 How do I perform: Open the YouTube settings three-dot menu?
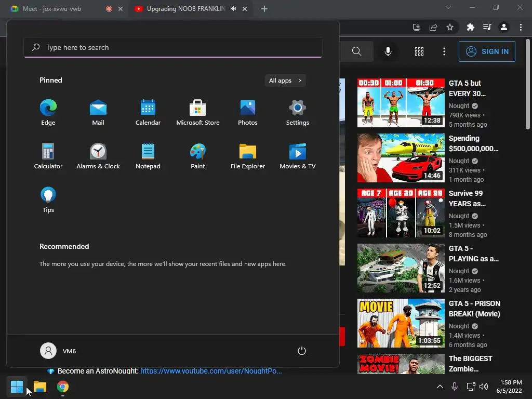[x=444, y=51]
